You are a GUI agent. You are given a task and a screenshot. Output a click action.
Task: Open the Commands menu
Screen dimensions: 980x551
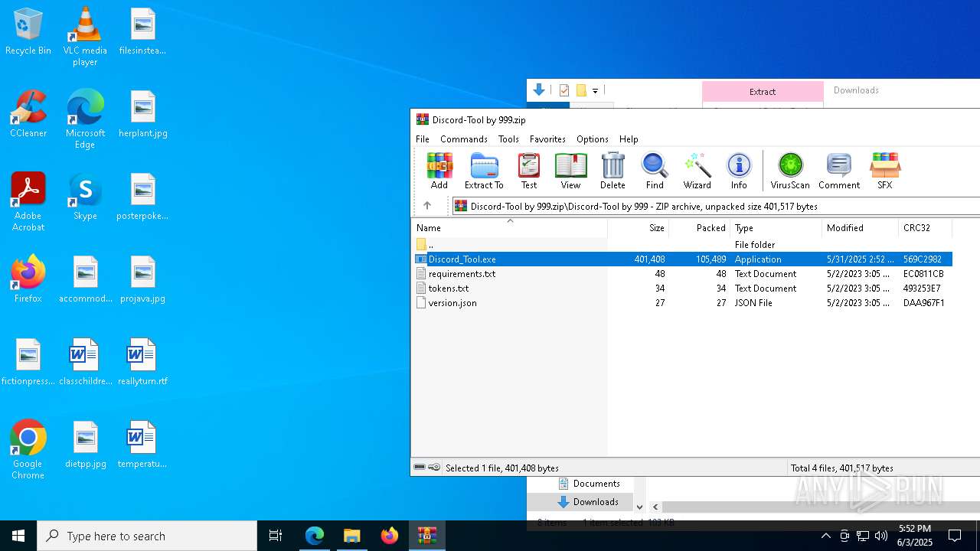(x=464, y=139)
